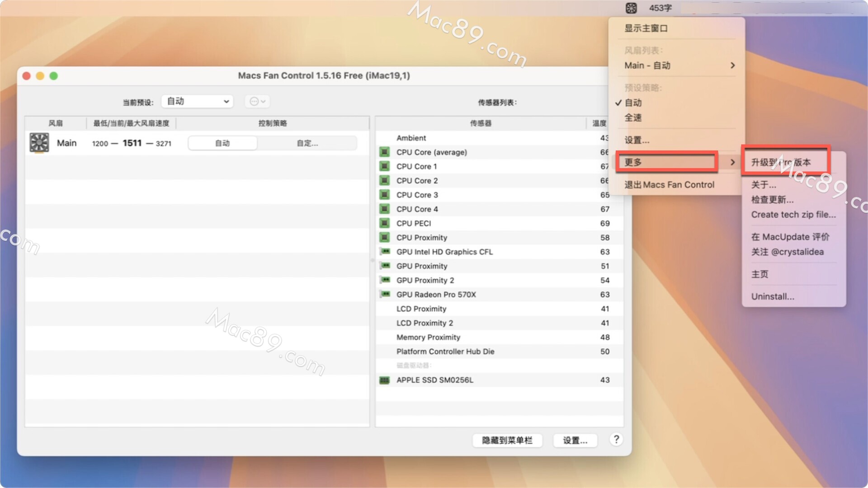Select 检查更新... in the submenu

772,200
